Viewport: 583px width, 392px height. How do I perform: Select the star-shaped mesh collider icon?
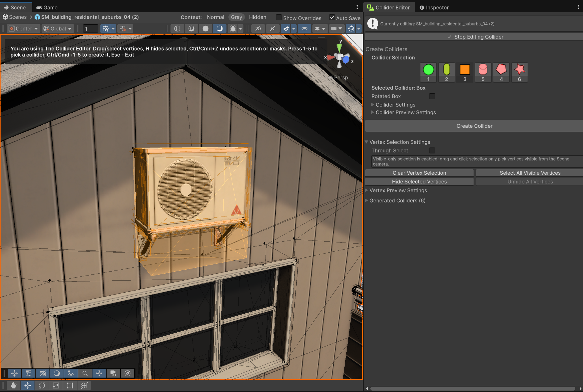coord(519,70)
